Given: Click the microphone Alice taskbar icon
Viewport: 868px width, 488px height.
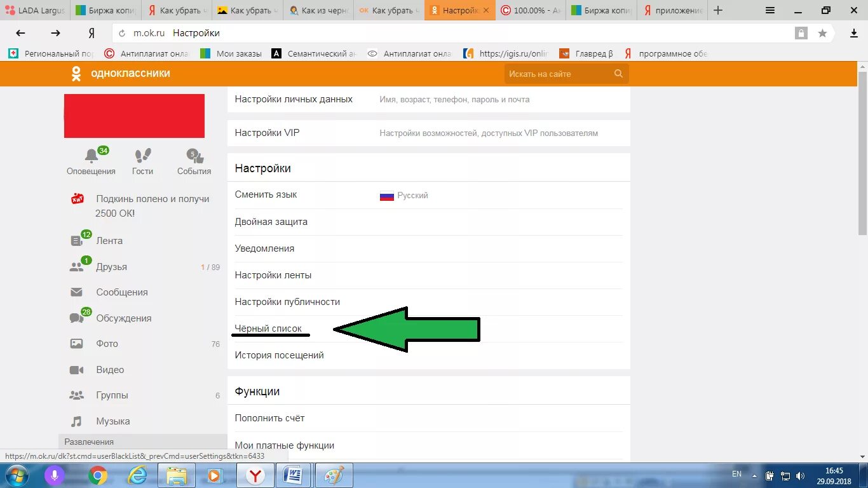Looking at the screenshot, I should pos(55,475).
